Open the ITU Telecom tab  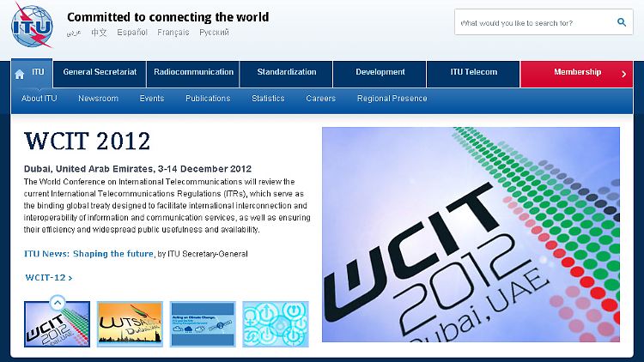[473, 74]
